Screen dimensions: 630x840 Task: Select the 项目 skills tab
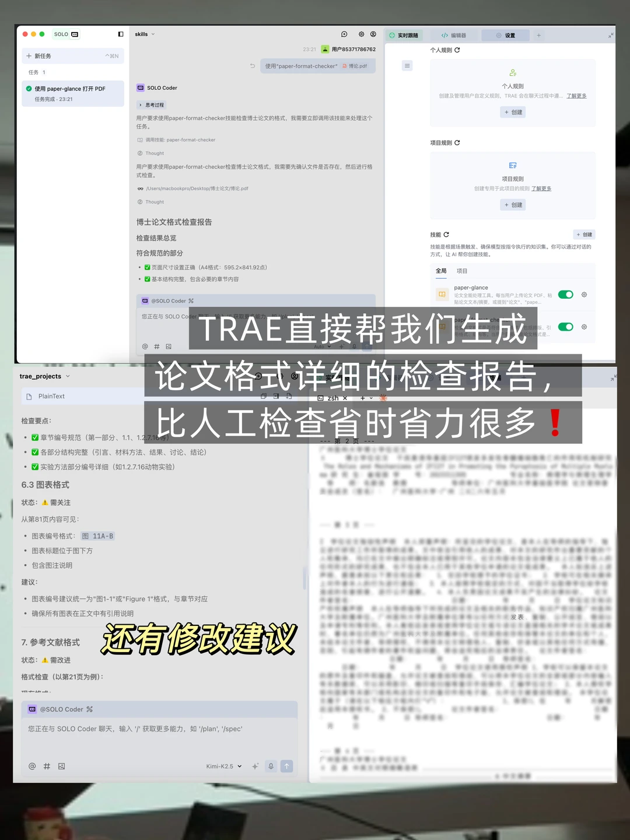[462, 271]
